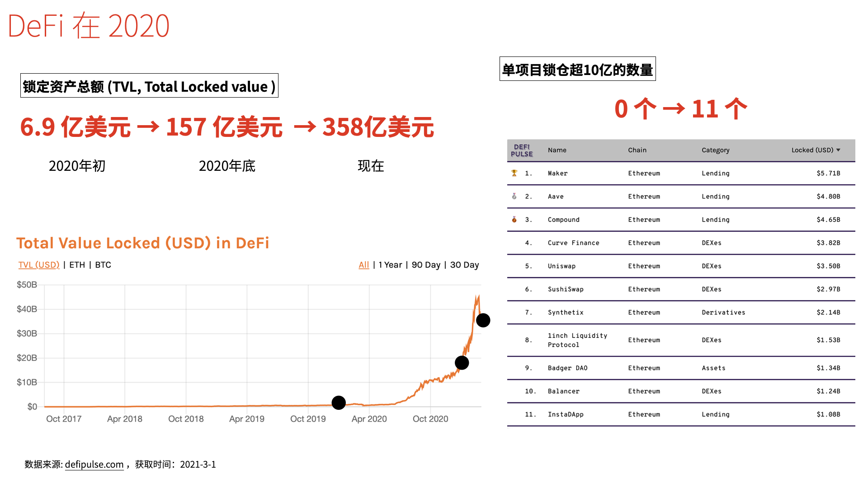Click the 358亿美元 figure
868x488 pixels.
(378, 127)
